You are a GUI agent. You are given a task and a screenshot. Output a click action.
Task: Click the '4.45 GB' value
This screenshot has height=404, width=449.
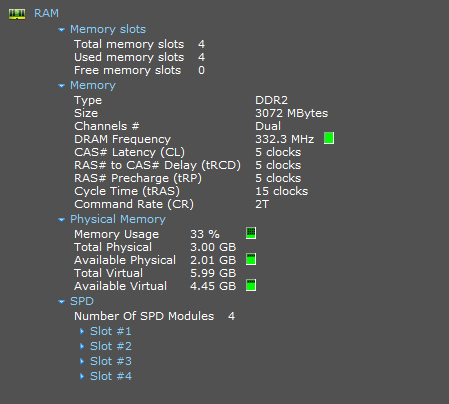click(x=213, y=286)
